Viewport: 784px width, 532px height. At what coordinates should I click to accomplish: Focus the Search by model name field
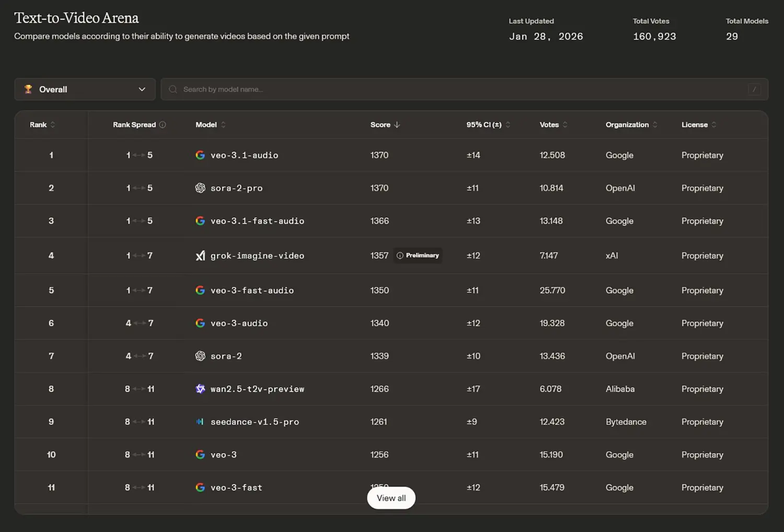(x=460, y=89)
